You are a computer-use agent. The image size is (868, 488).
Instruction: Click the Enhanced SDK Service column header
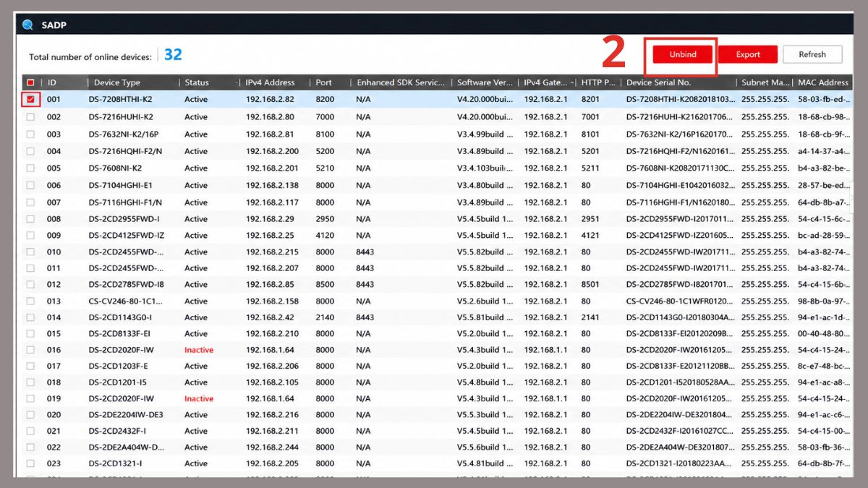pyautogui.click(x=401, y=82)
